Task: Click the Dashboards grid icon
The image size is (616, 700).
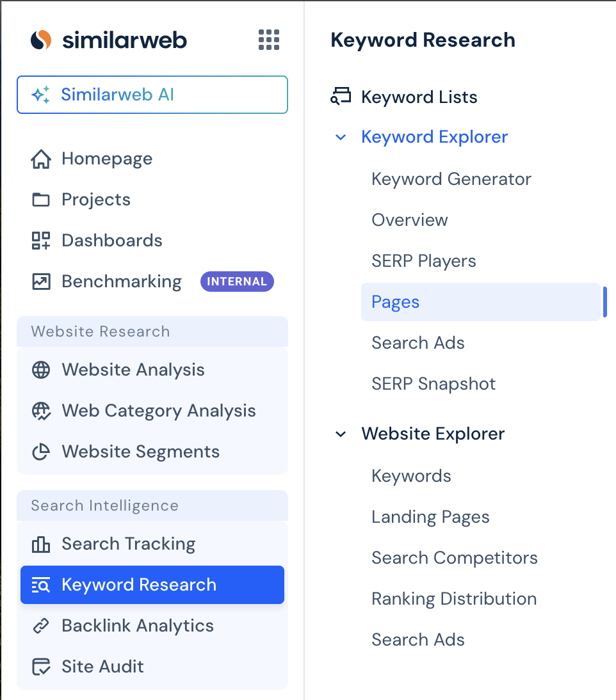Action: (x=41, y=241)
